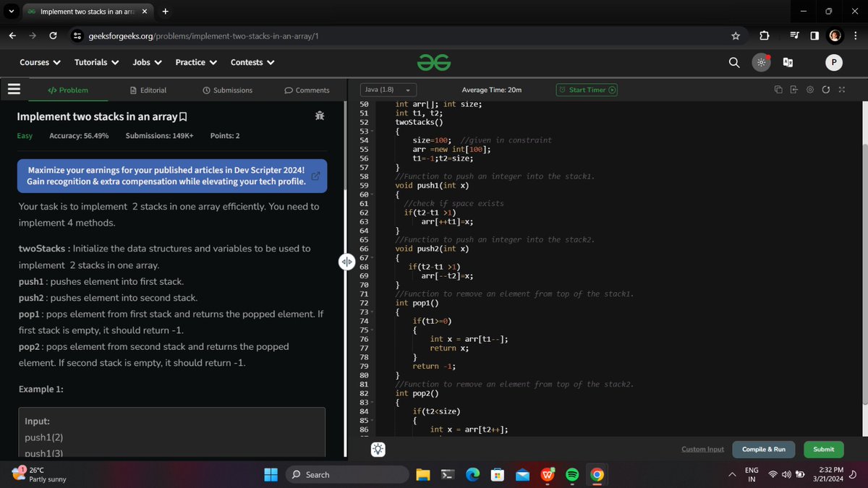Open the P profile avatar
Screen dimensions: 868x488
pyautogui.click(x=833, y=63)
